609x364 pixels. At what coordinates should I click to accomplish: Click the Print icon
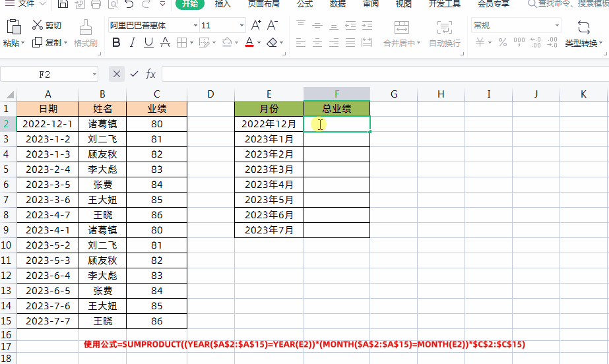click(96, 4)
